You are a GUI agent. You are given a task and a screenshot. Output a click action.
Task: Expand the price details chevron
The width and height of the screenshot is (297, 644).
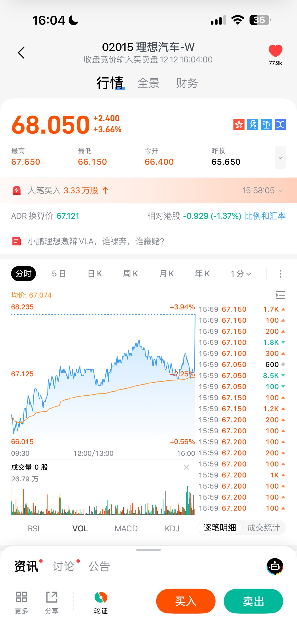(x=280, y=158)
